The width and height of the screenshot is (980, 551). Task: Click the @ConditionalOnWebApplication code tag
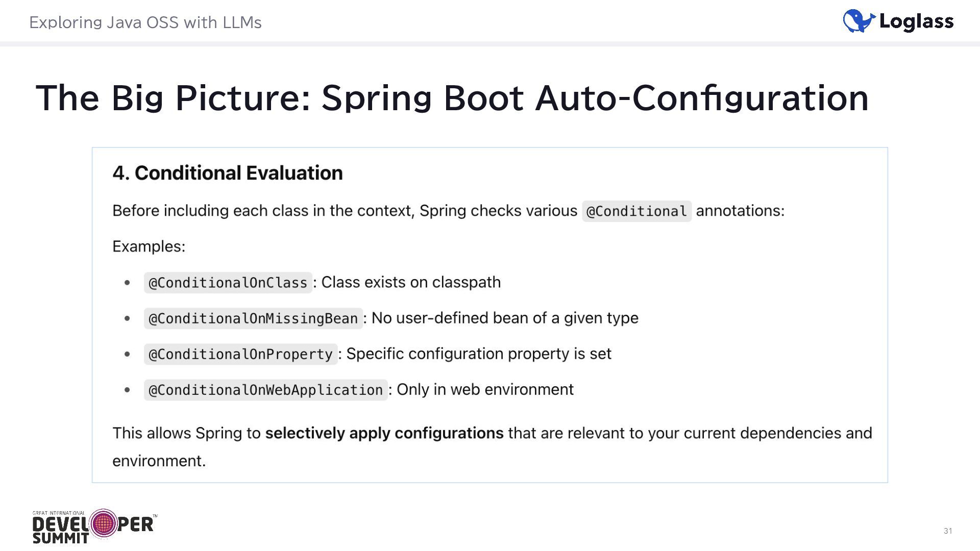coord(265,390)
